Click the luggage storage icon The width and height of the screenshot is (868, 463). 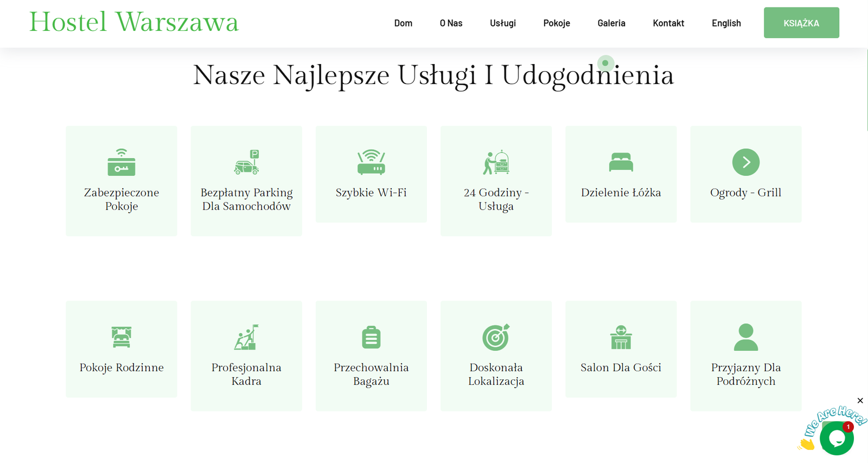click(371, 337)
